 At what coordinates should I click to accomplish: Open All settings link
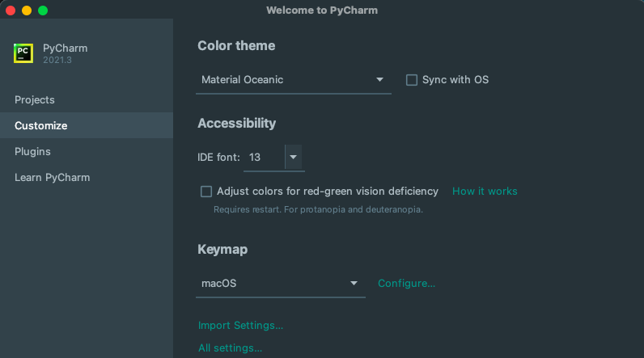point(230,348)
